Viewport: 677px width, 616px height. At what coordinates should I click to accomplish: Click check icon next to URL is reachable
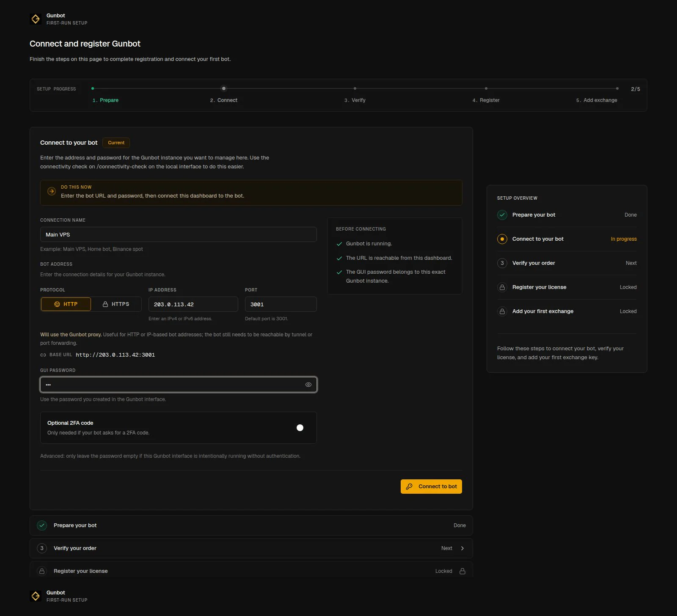pyautogui.click(x=339, y=258)
